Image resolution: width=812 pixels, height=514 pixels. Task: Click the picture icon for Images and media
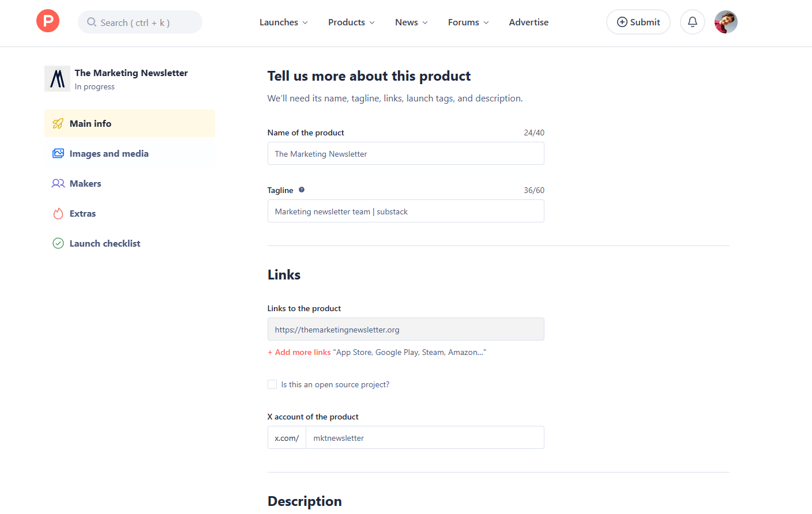click(58, 153)
